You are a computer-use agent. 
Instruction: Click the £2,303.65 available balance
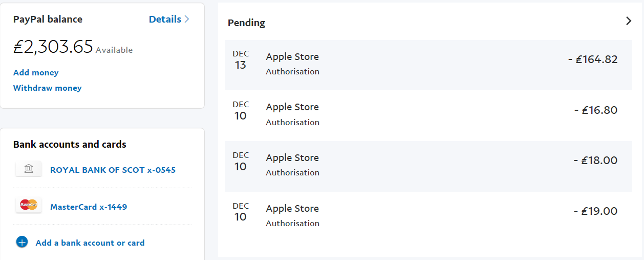point(53,47)
